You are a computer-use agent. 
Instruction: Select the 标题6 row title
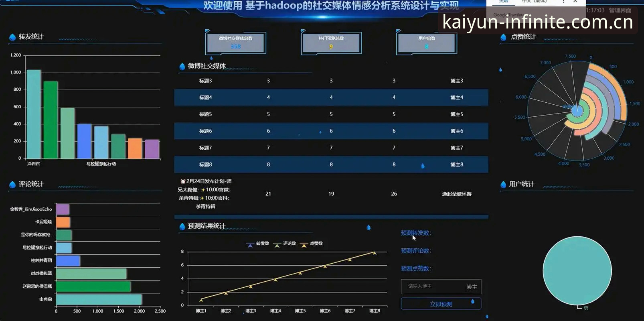[205, 131]
